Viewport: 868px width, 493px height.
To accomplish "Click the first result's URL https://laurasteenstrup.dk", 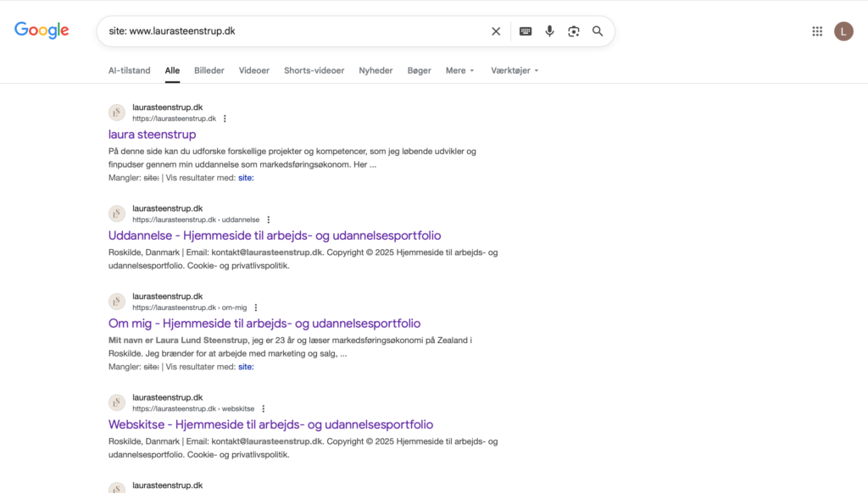I will click(175, 119).
